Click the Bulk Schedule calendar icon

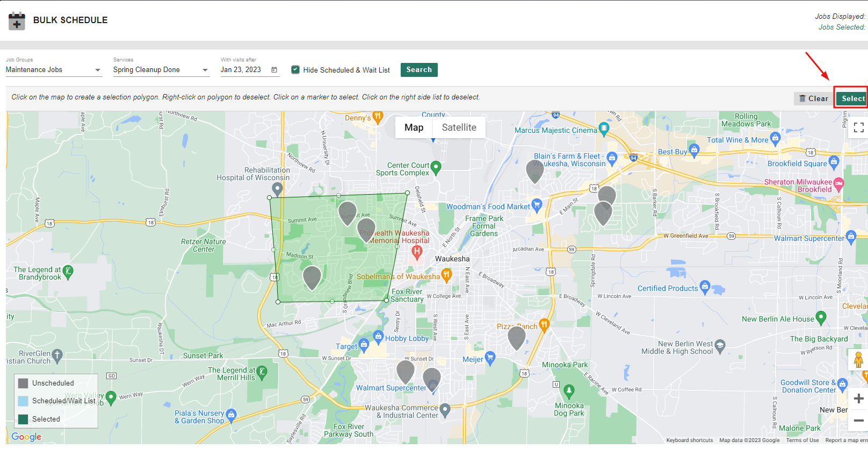[x=17, y=21]
